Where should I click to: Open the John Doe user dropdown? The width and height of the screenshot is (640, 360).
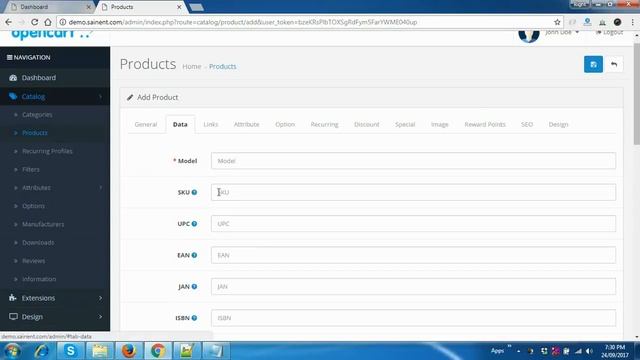click(562, 32)
